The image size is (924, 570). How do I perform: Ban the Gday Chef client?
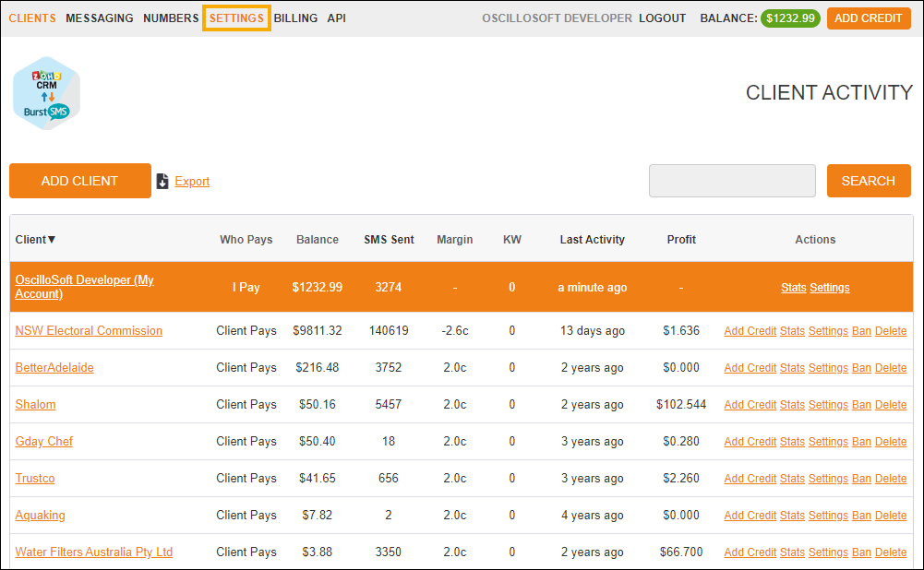click(x=861, y=442)
